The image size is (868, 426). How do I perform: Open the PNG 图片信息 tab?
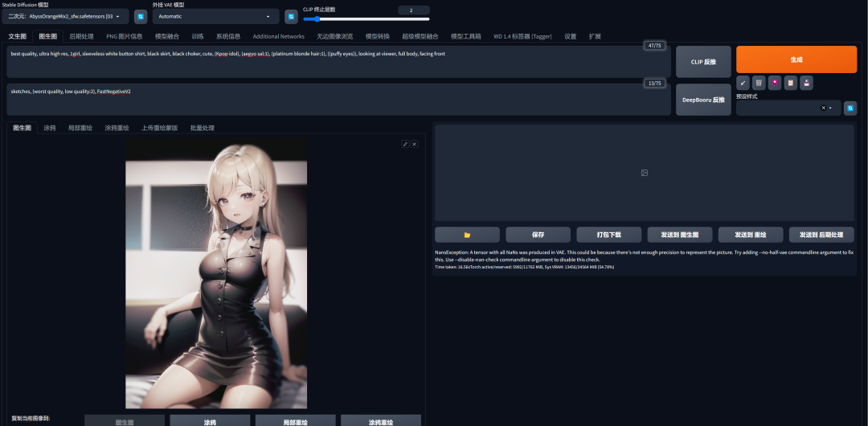125,36
